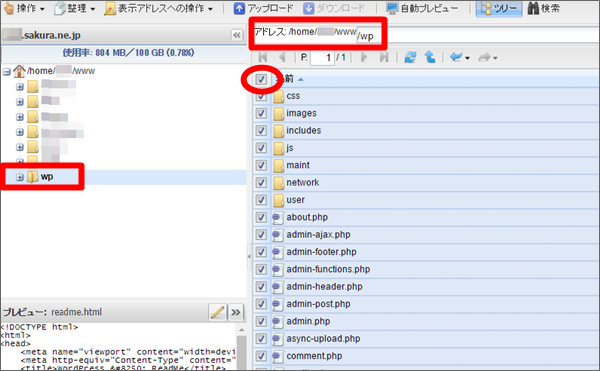Open the dropdown arrow beside the back icon
Image resolution: width=600 pixels, height=371 pixels.
pos(467,58)
